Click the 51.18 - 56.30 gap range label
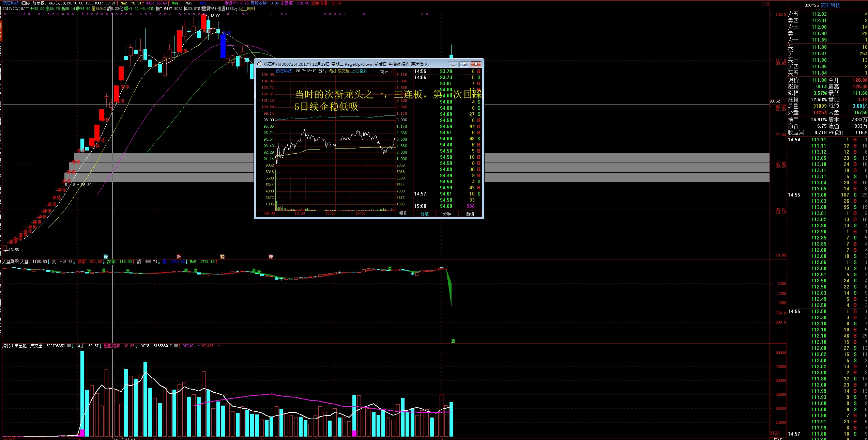Image resolution: width=868 pixels, height=440 pixels. coord(78,185)
